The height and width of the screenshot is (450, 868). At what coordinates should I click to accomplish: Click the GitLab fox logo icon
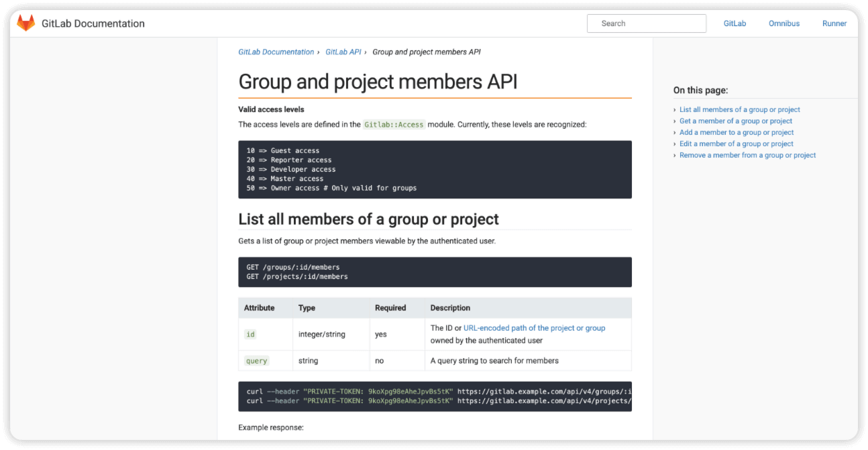click(25, 23)
